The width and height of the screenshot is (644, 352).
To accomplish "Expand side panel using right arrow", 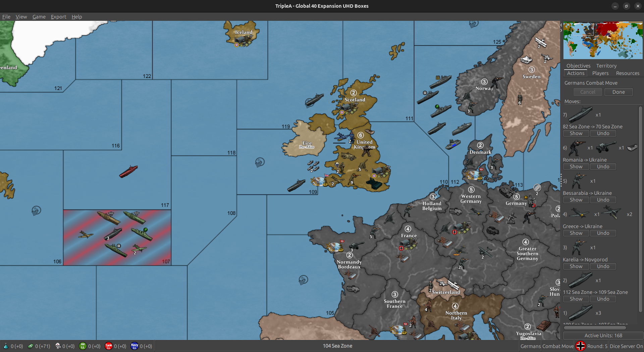I will [561, 30].
